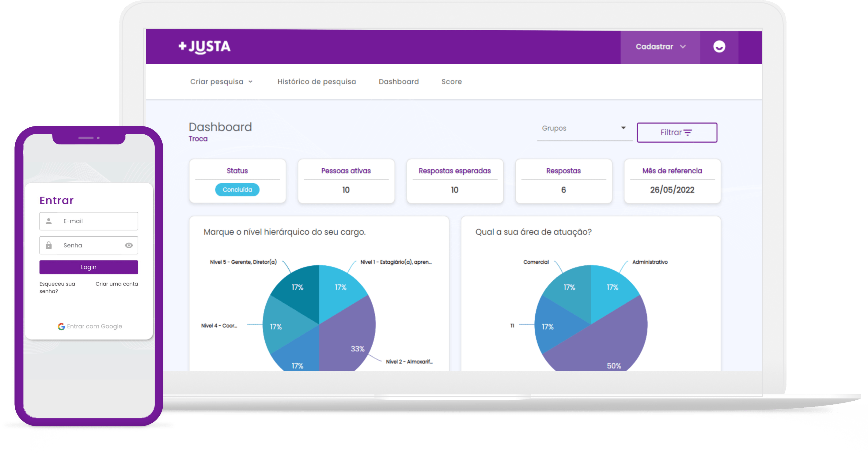Expand the Criar pesquisa menu
Image resolution: width=868 pixels, height=453 pixels.
222,82
